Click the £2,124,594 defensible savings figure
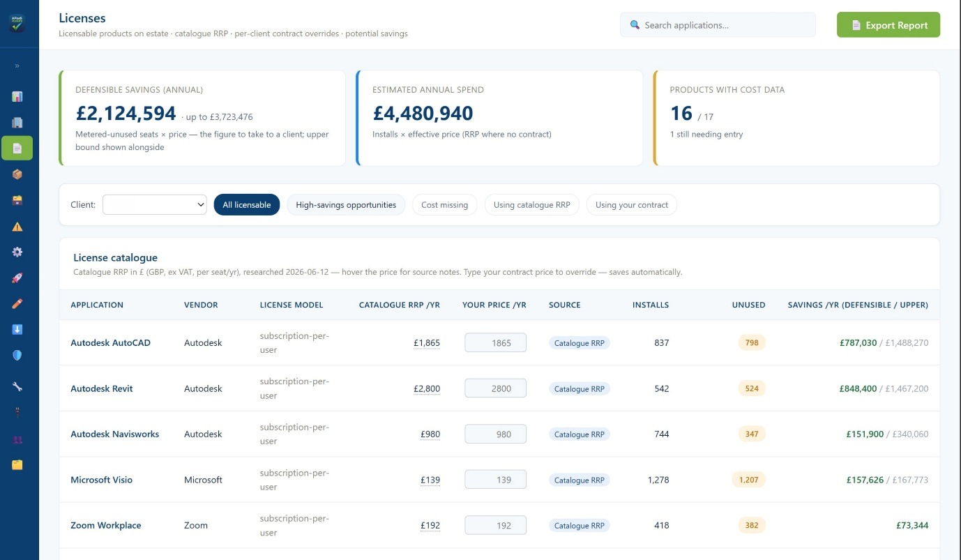The height and width of the screenshot is (560, 961). pos(126,113)
